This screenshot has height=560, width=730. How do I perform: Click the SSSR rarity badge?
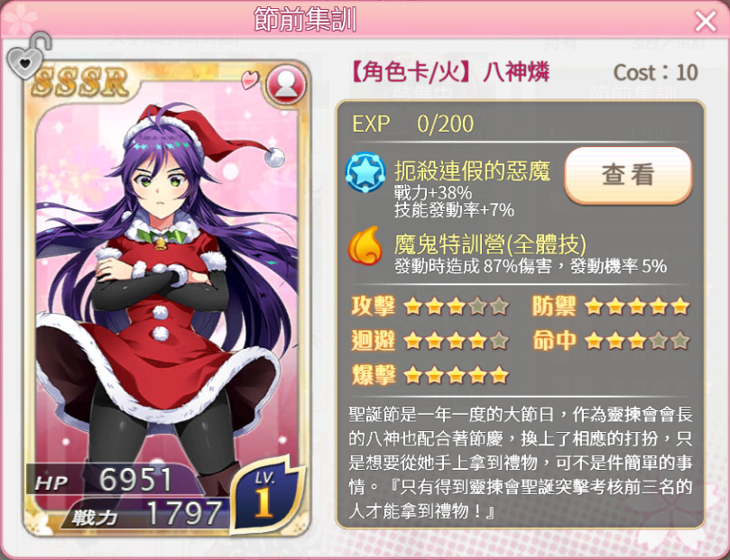(x=80, y=82)
